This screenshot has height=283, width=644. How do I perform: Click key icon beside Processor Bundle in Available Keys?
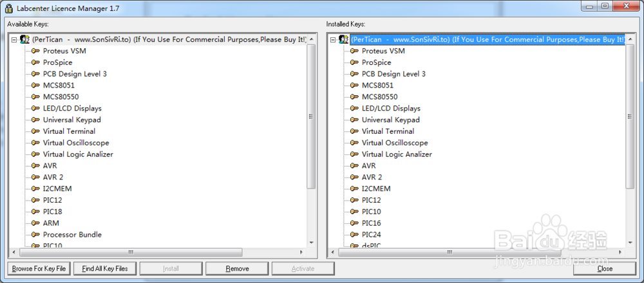[x=35, y=235]
